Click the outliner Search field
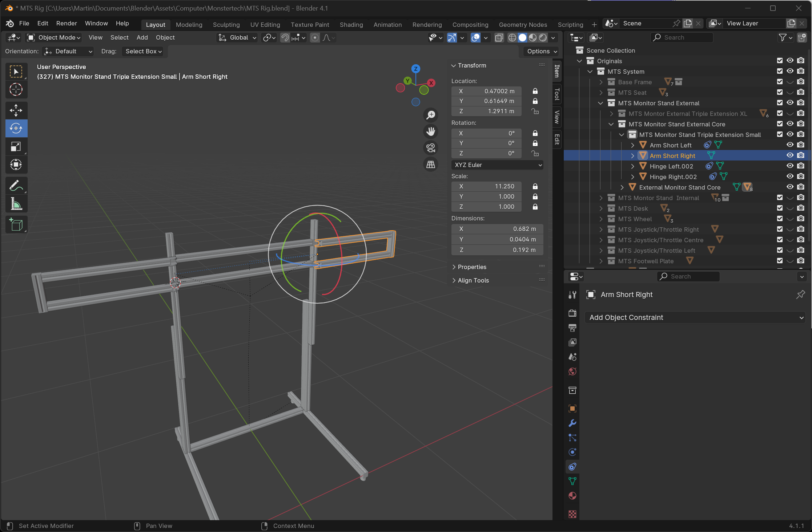This screenshot has height=532, width=812. [682, 37]
